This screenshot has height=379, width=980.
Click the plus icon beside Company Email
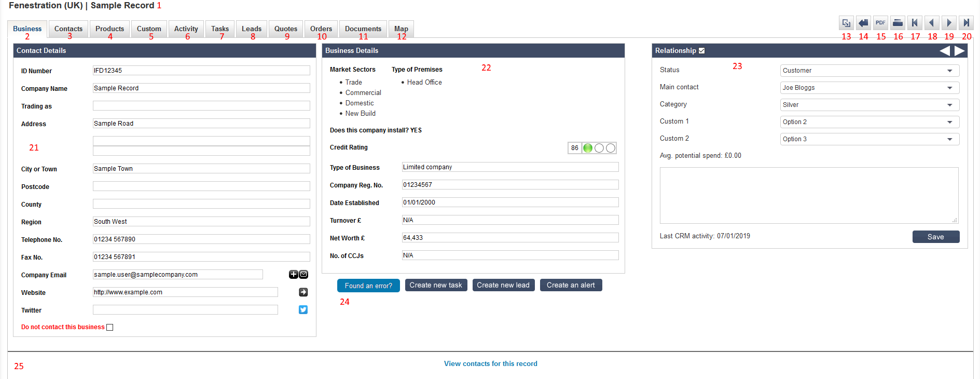click(x=293, y=275)
